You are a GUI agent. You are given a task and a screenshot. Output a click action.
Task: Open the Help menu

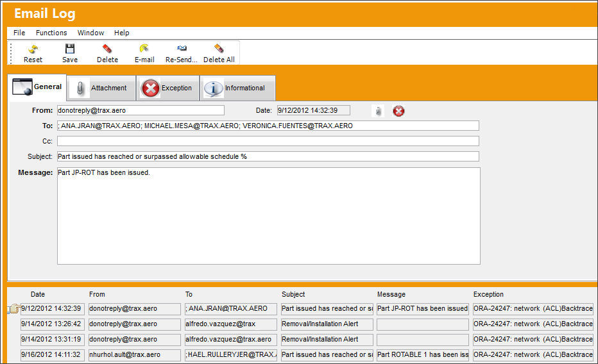coord(122,33)
